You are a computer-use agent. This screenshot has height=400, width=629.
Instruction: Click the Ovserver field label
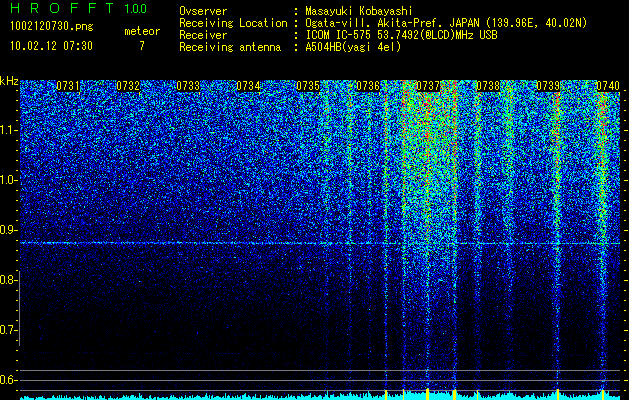pos(203,11)
